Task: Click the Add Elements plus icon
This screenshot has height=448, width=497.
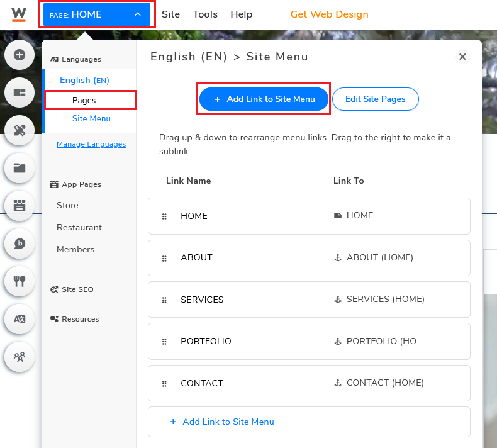Action: point(20,55)
